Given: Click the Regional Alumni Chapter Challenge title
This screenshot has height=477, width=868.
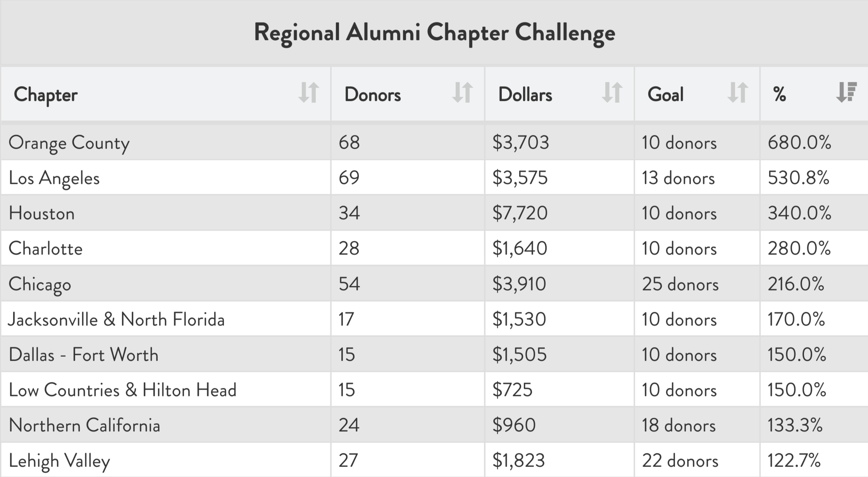Looking at the screenshot, I should coord(434,33).
